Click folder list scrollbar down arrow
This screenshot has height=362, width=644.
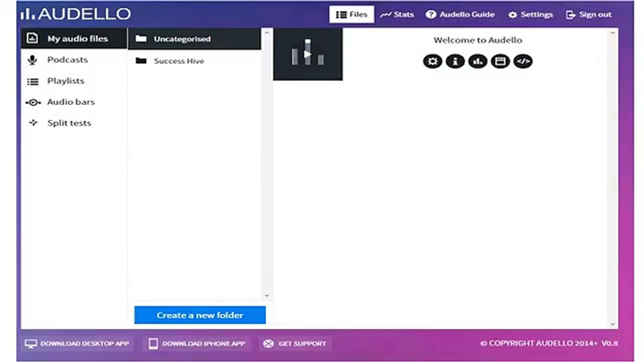(267, 296)
